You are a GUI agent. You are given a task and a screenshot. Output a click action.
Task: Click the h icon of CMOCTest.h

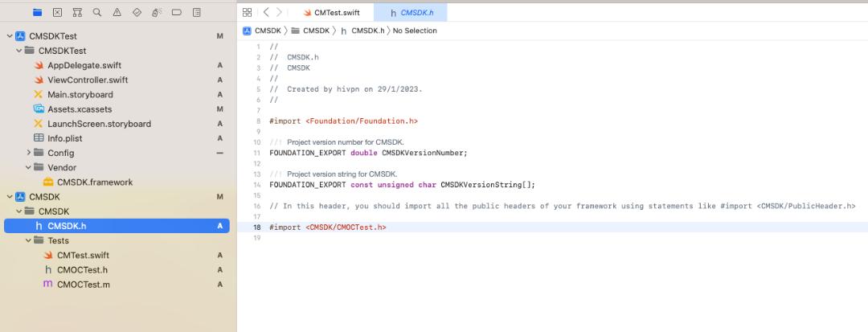tap(48, 270)
